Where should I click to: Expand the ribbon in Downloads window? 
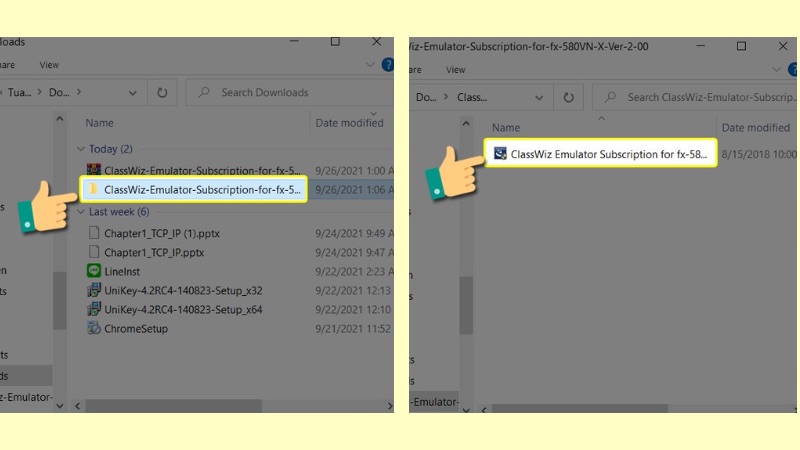point(370,65)
